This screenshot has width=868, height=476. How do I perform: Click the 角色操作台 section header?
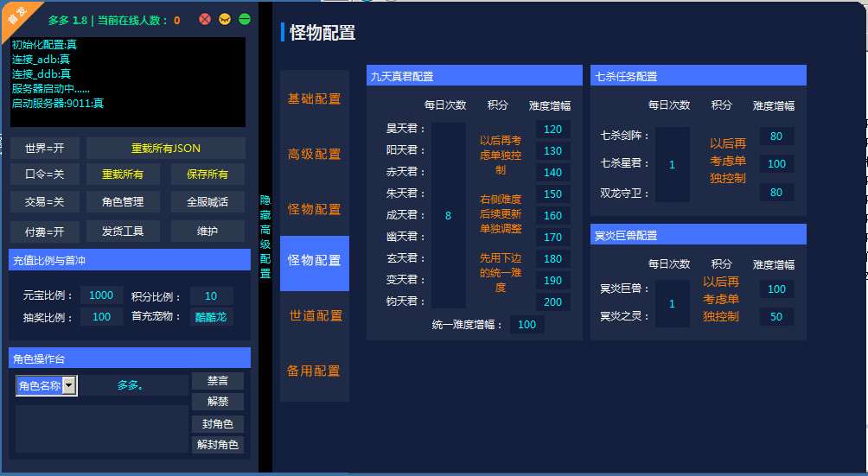pyautogui.click(x=130, y=358)
